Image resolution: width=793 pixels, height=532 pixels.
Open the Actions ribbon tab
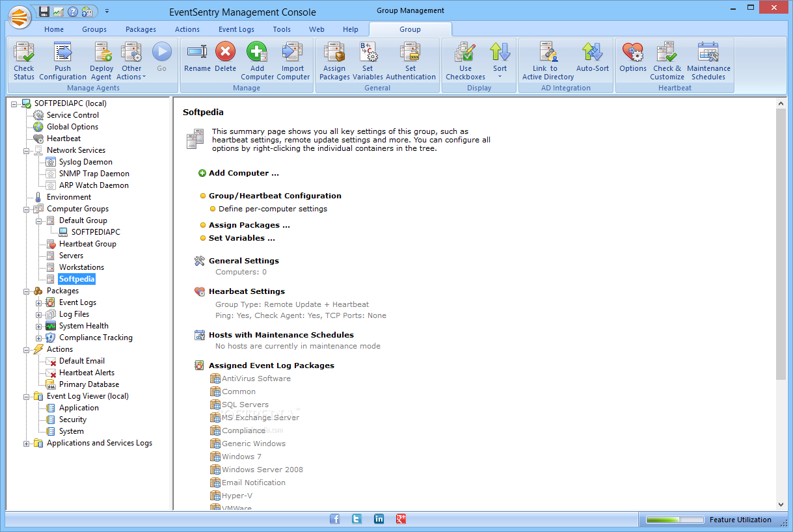[x=187, y=29]
